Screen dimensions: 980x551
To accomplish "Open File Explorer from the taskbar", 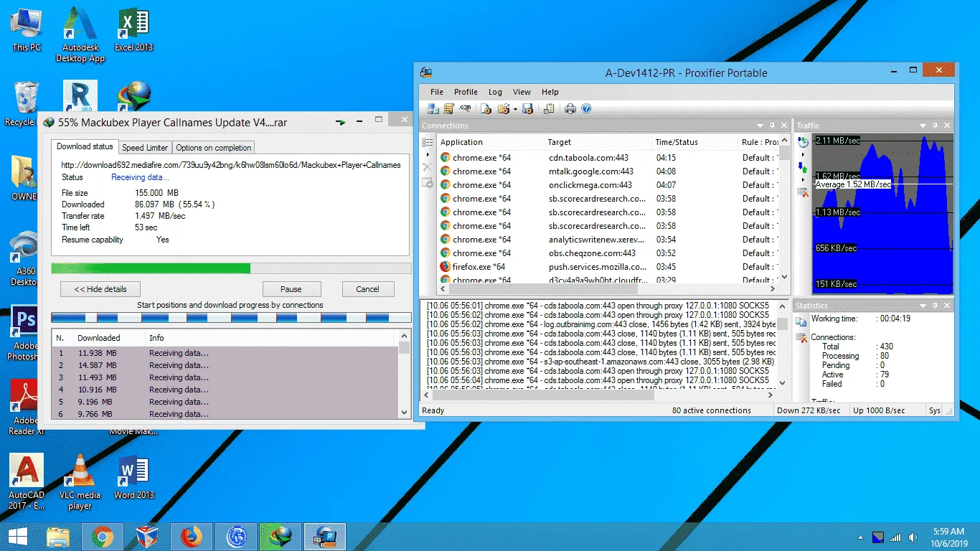I will coord(57,537).
